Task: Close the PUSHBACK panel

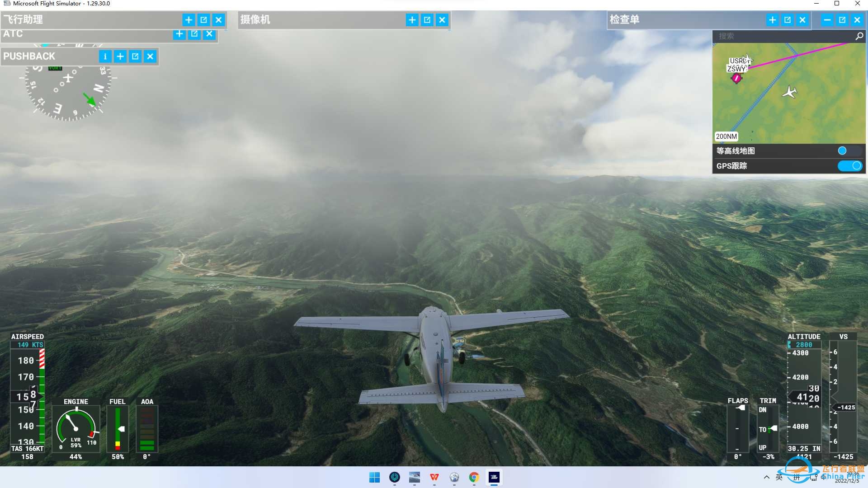Action: click(150, 56)
